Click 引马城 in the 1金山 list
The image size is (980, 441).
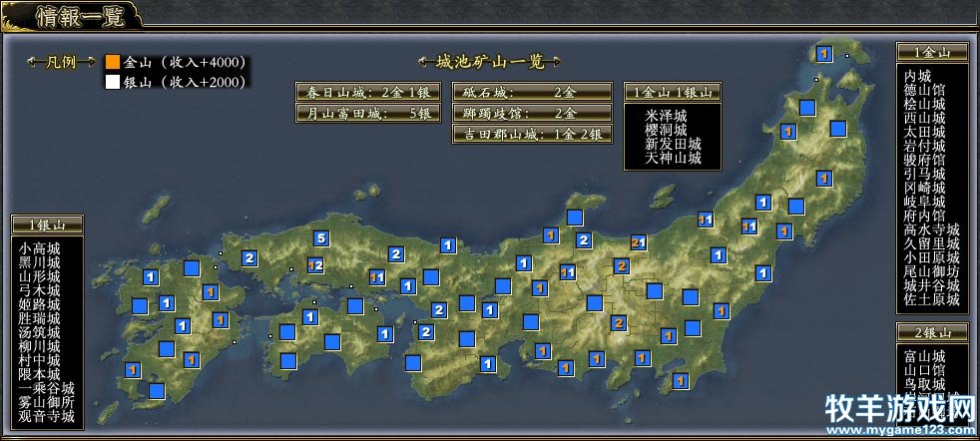pos(925,174)
